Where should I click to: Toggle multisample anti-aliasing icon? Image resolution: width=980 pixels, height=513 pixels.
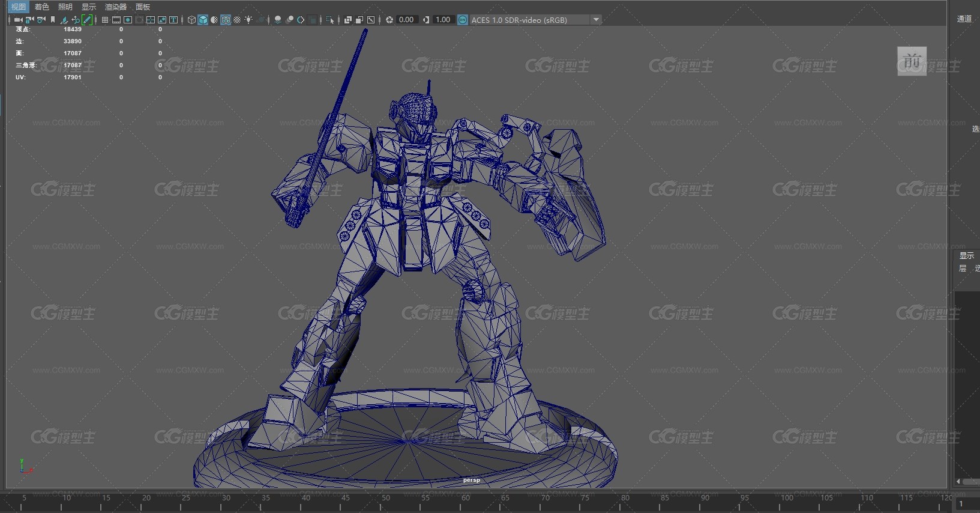301,20
